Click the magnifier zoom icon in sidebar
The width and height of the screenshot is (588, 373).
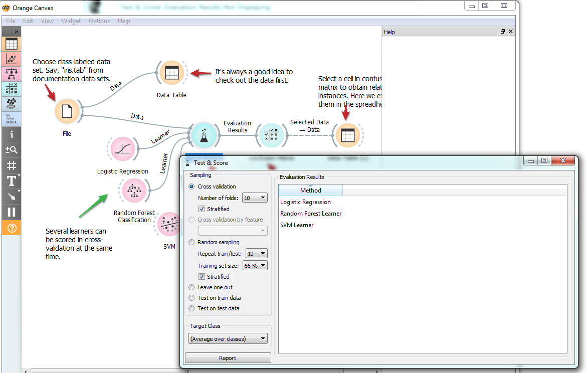point(11,149)
